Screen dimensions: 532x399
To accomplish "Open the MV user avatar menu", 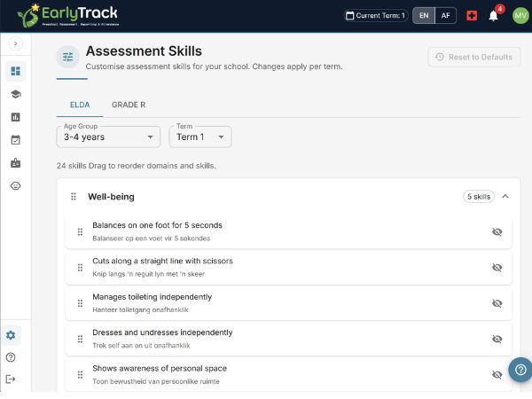I will click(520, 16).
